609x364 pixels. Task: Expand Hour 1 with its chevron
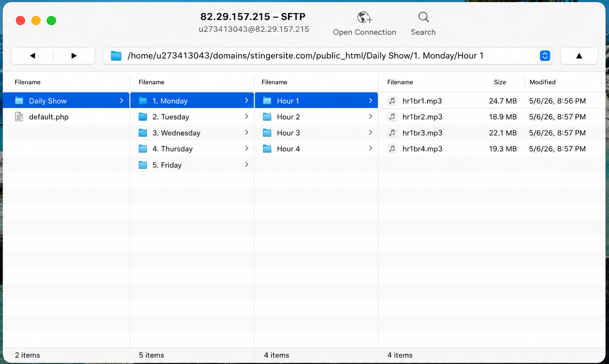pos(370,101)
